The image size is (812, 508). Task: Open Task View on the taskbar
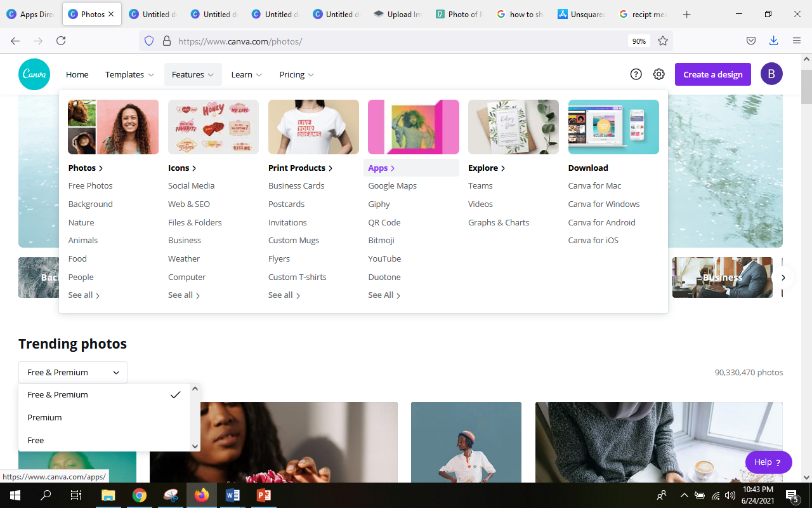[x=76, y=495]
